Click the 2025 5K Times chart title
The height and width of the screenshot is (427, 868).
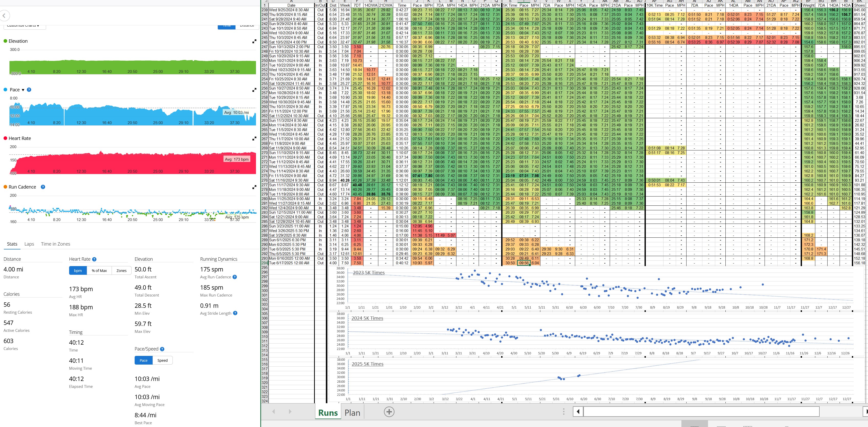pyautogui.click(x=368, y=364)
